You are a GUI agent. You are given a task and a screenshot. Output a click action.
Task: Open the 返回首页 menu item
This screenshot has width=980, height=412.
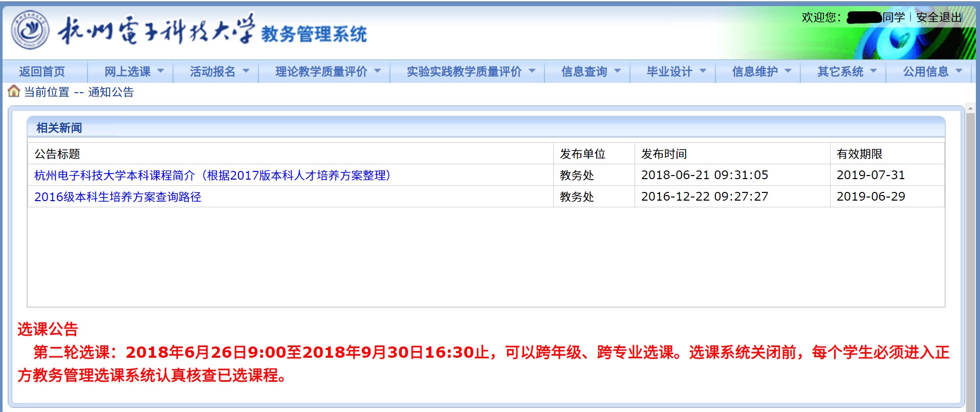pos(42,72)
